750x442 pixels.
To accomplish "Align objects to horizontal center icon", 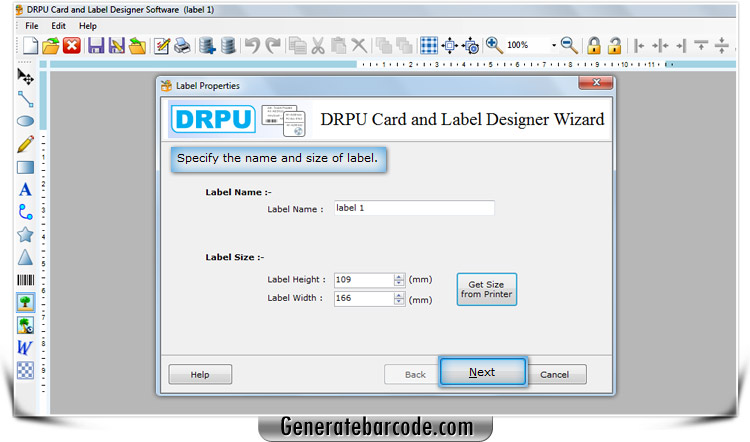I will coord(660,46).
